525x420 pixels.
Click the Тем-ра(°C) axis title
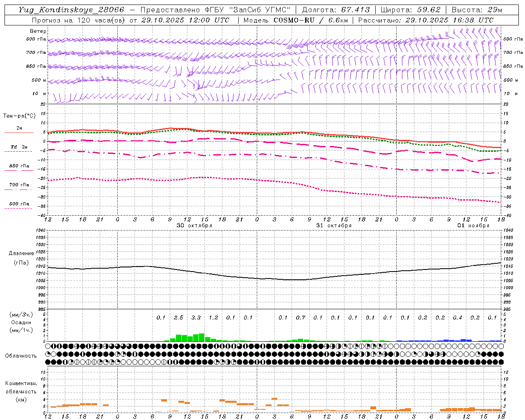coord(19,116)
